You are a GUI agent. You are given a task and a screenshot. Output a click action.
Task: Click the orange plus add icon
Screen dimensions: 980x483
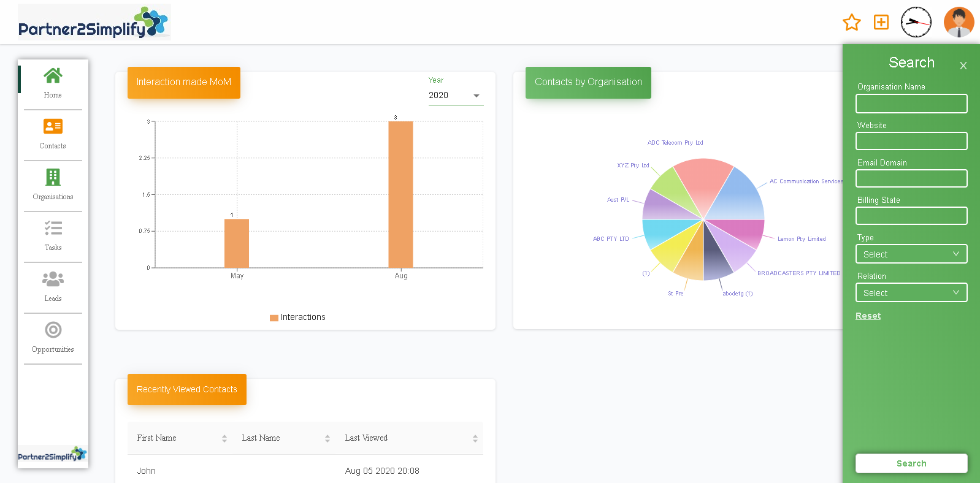pyautogui.click(x=881, y=22)
